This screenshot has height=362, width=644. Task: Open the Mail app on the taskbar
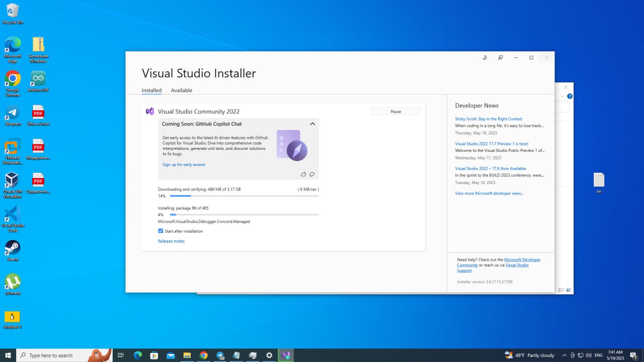171,355
